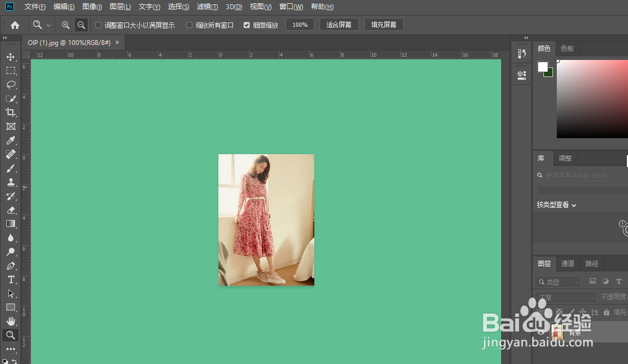Select the Blur tool
This screenshot has width=628, height=364.
(11, 238)
